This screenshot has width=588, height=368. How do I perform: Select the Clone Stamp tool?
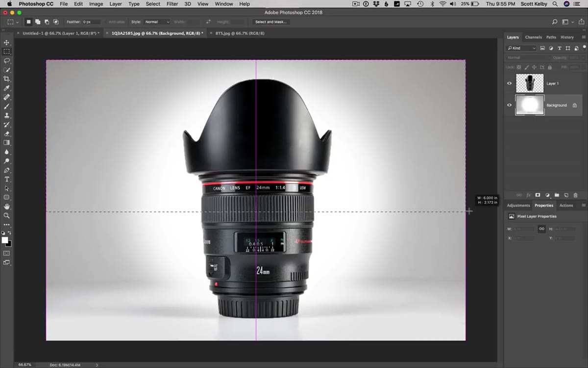[x=7, y=115]
